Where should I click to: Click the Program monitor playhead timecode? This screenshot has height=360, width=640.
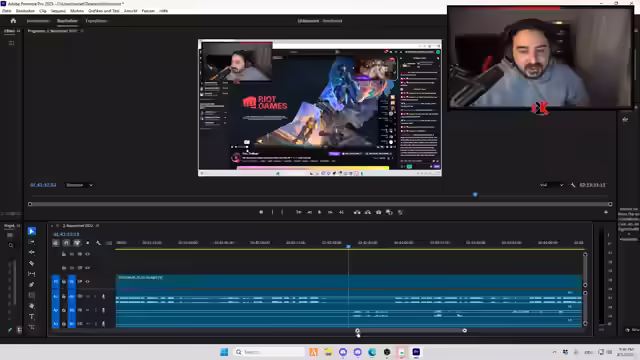(43, 185)
